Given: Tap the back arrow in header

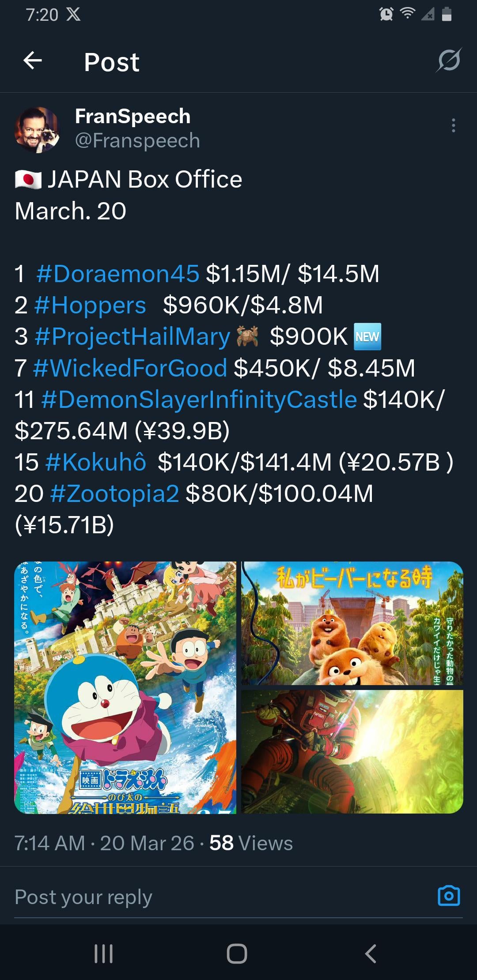Looking at the screenshot, I should (33, 60).
